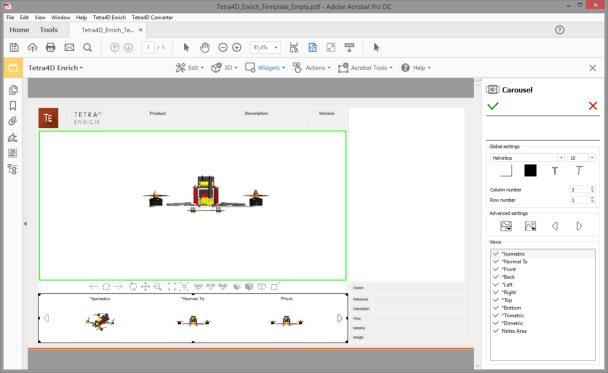The image size is (608, 373).
Task: Toggle the *Left view checkmark
Action: pos(496,285)
